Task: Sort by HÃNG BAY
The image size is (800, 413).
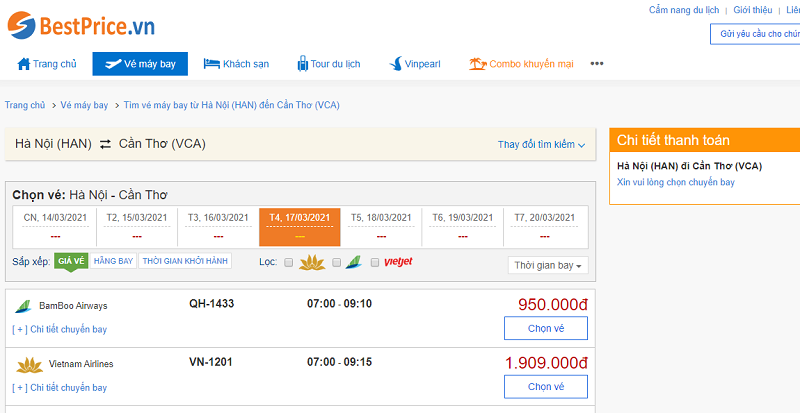Action: tap(113, 261)
